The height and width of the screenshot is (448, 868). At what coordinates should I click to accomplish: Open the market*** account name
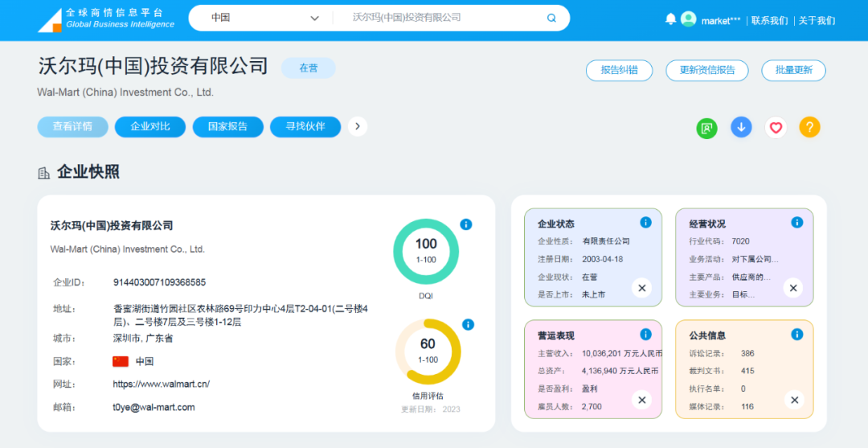(x=721, y=21)
